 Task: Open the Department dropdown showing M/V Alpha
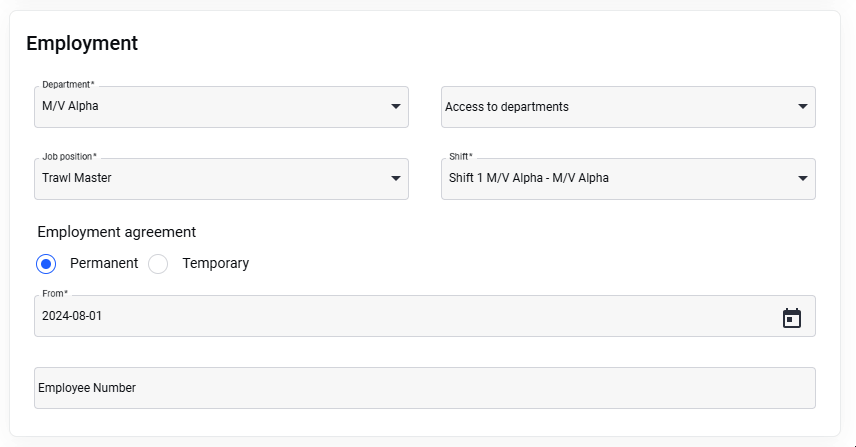pyautogui.click(x=200, y=107)
